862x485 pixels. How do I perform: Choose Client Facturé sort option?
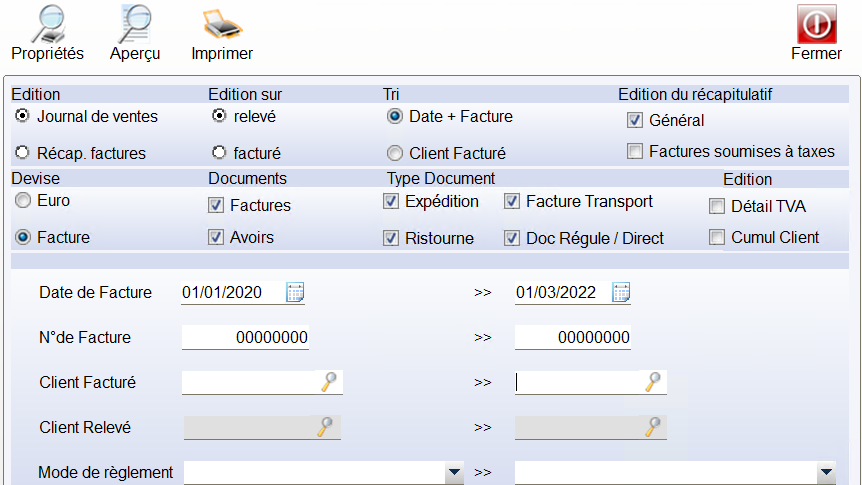pos(395,154)
